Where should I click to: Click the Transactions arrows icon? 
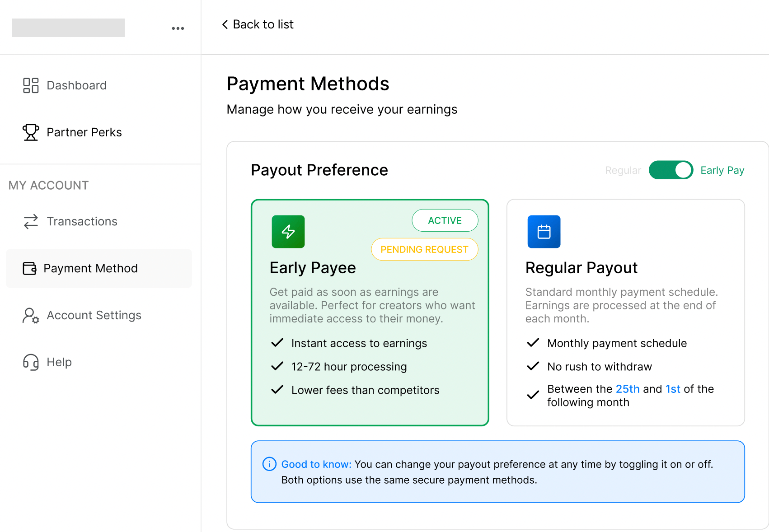(x=31, y=221)
